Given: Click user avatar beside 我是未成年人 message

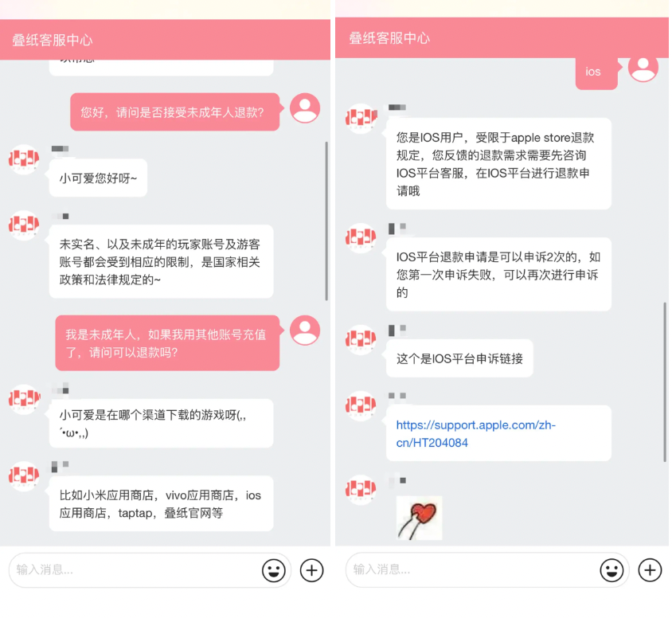Looking at the screenshot, I should (x=305, y=331).
